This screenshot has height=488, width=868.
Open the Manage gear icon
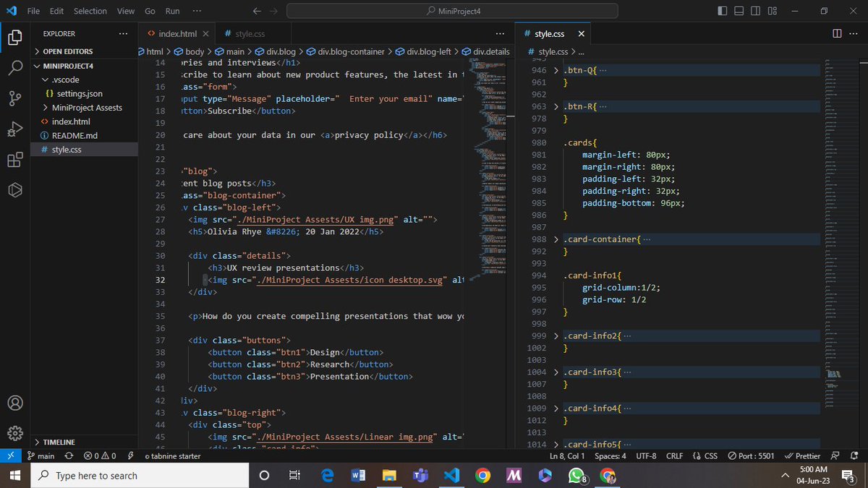point(15,432)
